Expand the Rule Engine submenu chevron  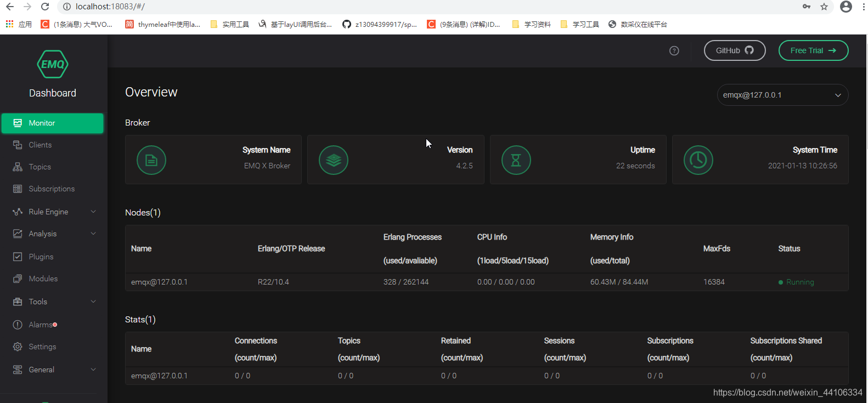[x=93, y=212]
